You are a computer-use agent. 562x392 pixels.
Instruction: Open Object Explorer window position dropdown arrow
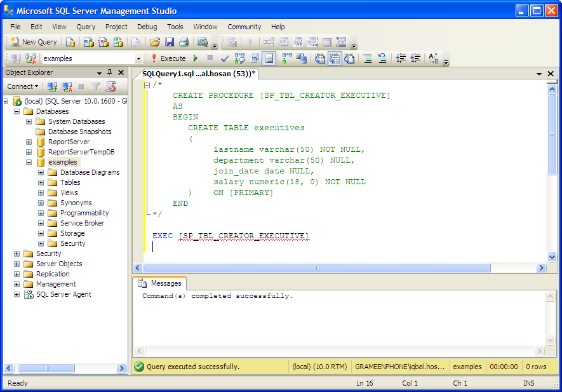(99, 73)
